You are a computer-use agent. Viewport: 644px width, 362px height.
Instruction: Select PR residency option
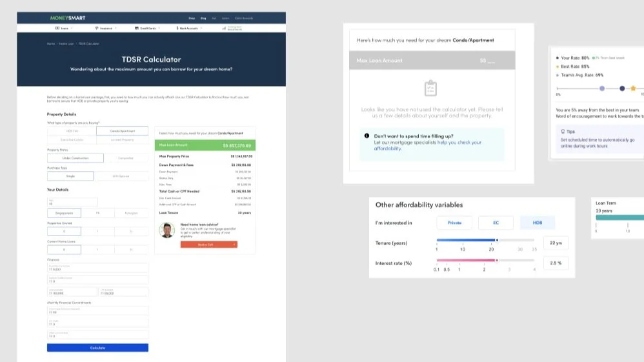[97, 213]
